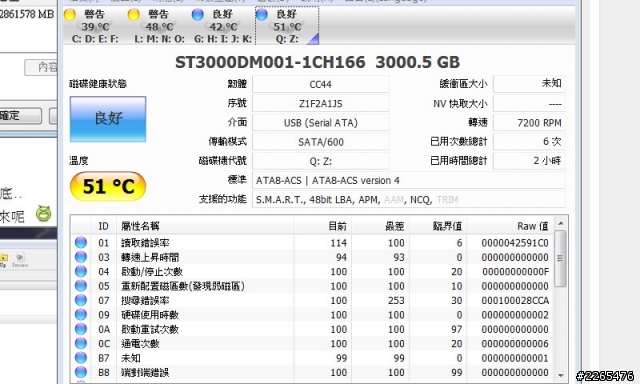Click the 內容 button in background window
The image size is (640, 384).
coord(41,67)
